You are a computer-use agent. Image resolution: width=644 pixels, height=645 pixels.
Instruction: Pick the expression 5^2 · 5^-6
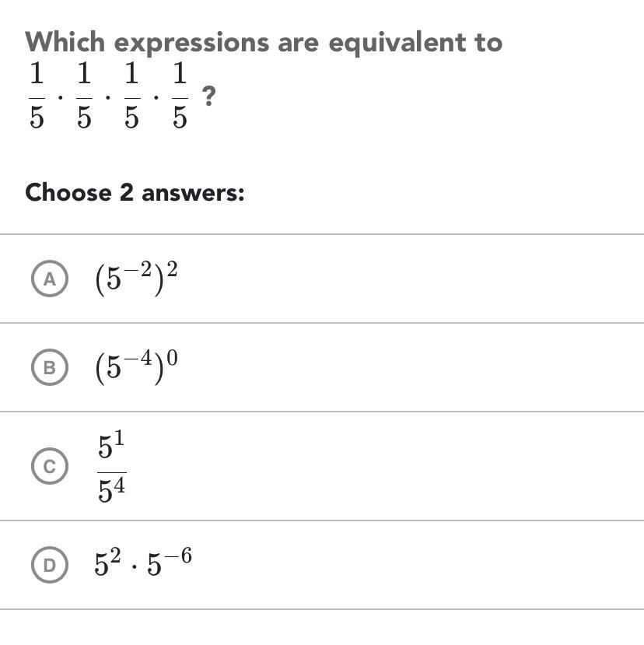[143, 562]
